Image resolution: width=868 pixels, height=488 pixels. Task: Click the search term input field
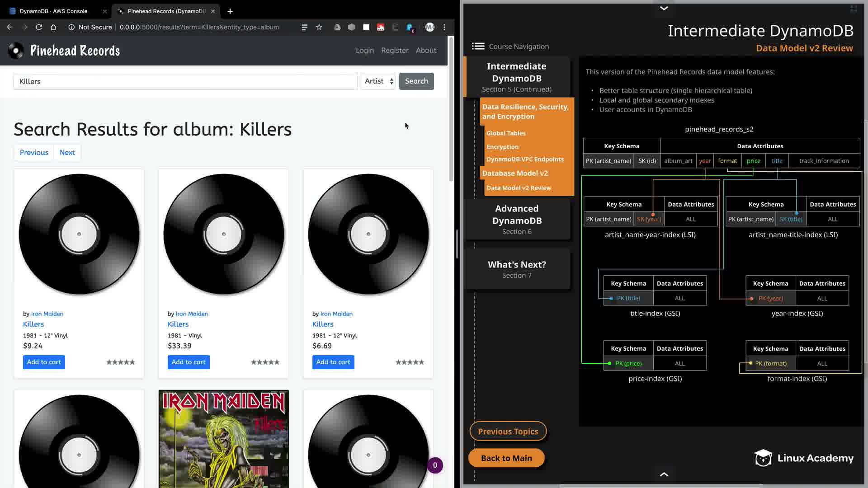click(185, 81)
